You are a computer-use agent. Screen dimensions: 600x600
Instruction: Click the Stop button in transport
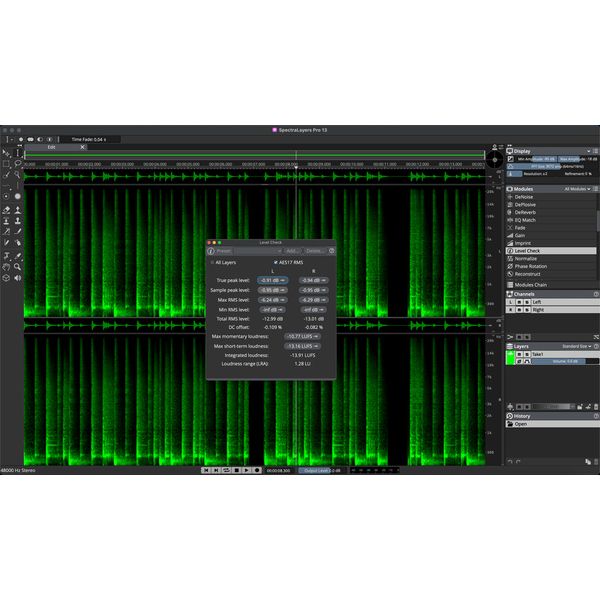(x=236, y=470)
